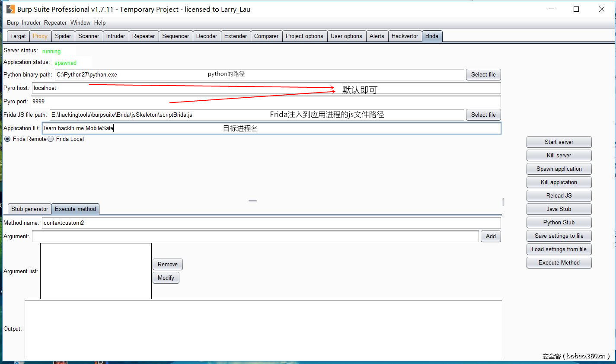Select the Frida Local radio button
The image size is (616, 364).
tap(51, 139)
